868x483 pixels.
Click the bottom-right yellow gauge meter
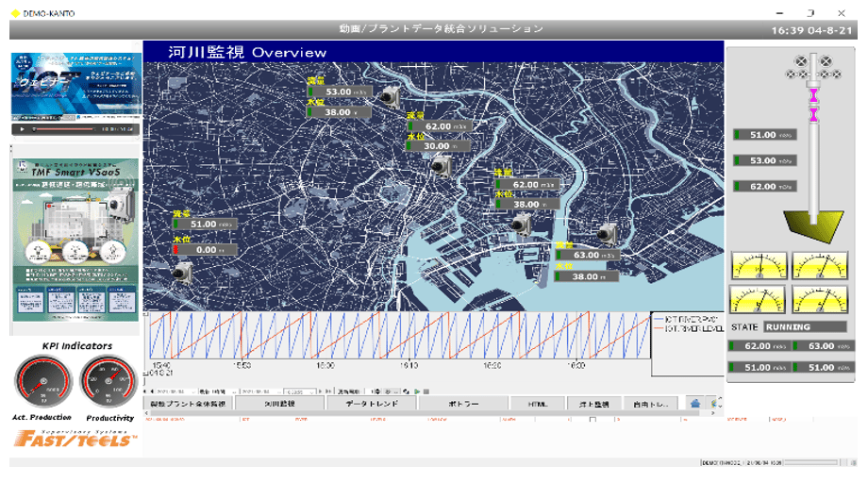820,299
